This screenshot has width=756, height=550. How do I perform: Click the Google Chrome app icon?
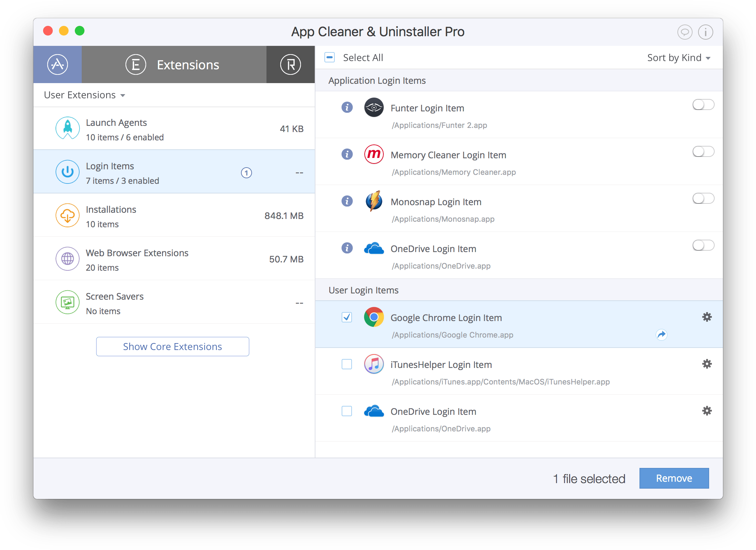(374, 317)
